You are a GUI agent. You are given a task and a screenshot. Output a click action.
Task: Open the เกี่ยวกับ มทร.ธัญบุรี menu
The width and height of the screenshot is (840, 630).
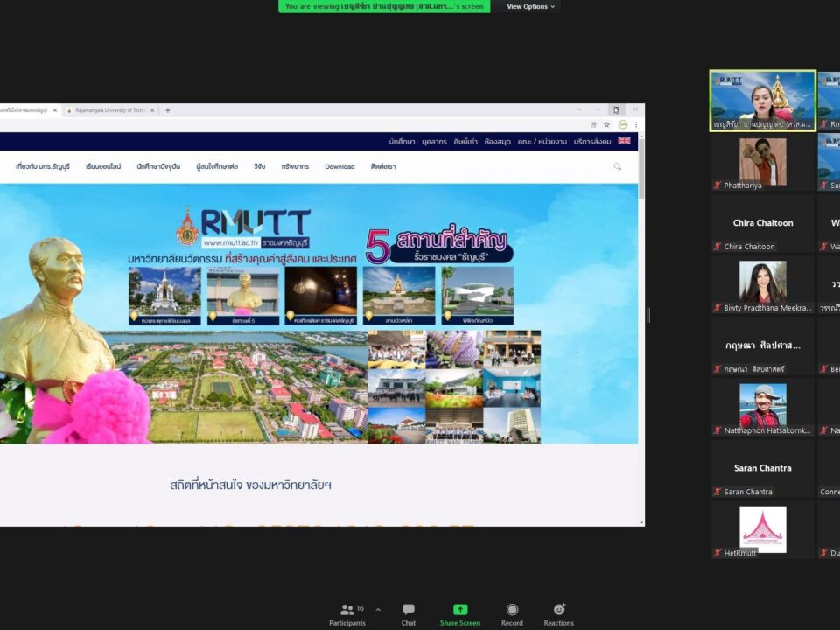coord(43,166)
